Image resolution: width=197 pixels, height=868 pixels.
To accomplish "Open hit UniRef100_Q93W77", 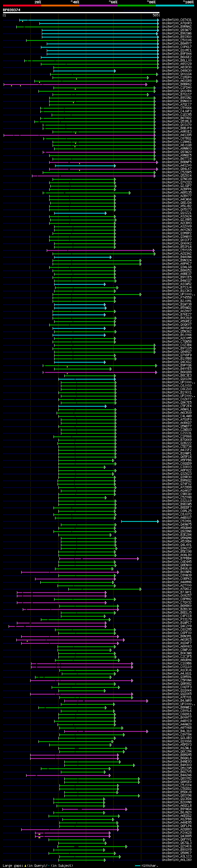I will click(x=177, y=30).
